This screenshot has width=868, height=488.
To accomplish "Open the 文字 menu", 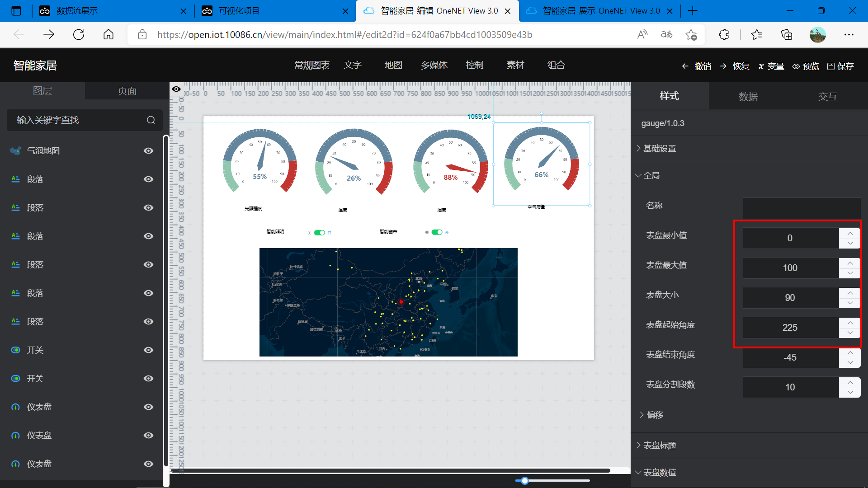I will (x=353, y=65).
